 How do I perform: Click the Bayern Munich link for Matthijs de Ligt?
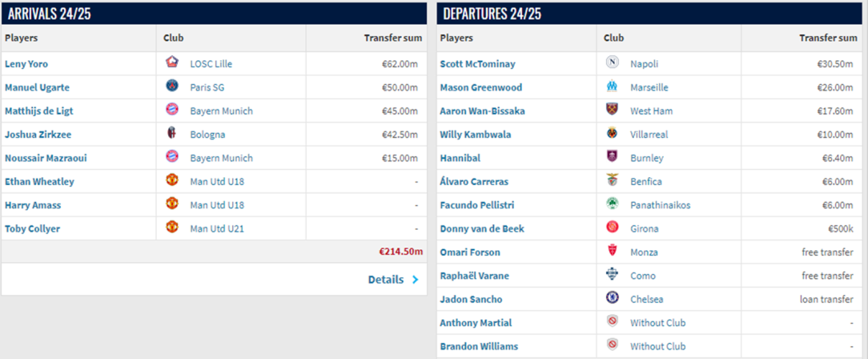pyautogui.click(x=221, y=111)
